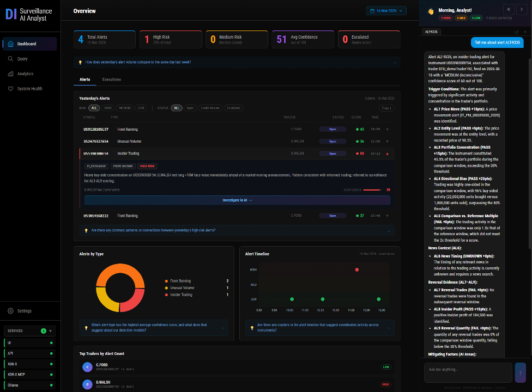Screen dimensions: 532x392
Task: Collapse the expanded Insider Trading alert row
Action: (388, 154)
